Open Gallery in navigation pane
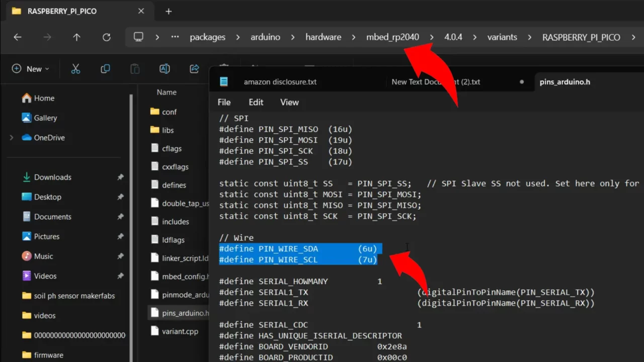The image size is (644, 362). [x=39, y=118]
